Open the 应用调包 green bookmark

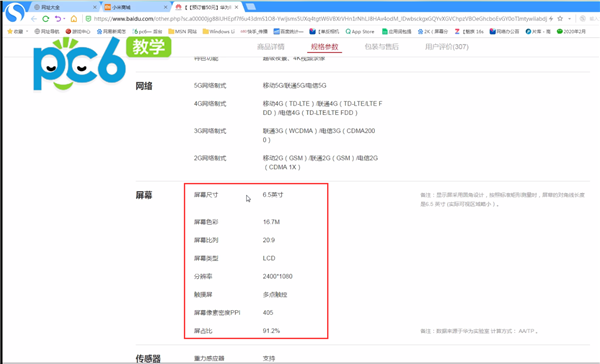(396, 31)
